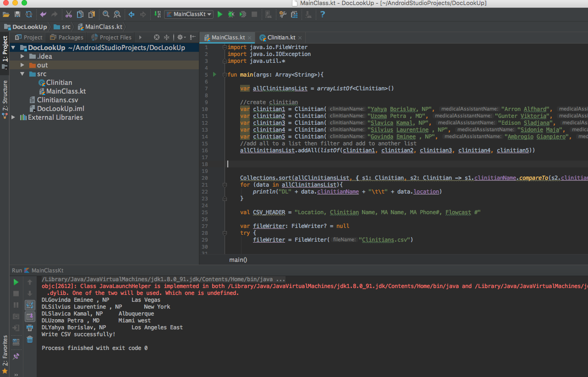Print the Run console output
This screenshot has height=377, width=588.
point(30,328)
